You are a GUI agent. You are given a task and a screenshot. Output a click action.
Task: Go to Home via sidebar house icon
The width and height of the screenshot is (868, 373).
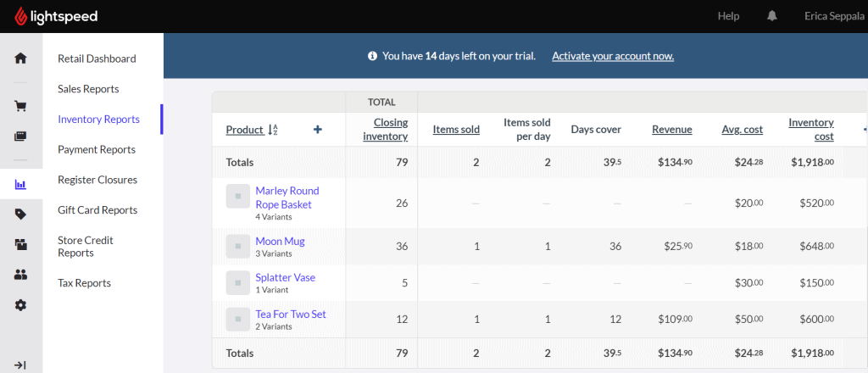click(20, 58)
